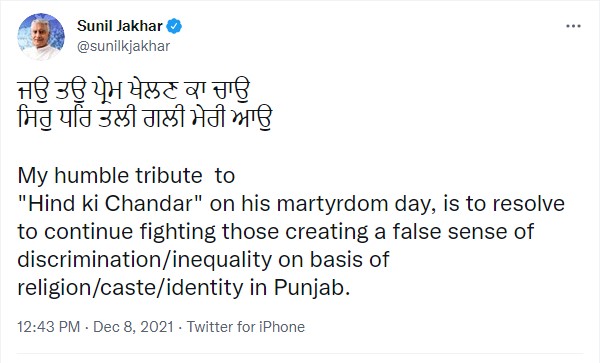Screen dimensions: 600x363
Task: Click the phrase 'continue fighting' in tweet
Action: tap(130, 232)
